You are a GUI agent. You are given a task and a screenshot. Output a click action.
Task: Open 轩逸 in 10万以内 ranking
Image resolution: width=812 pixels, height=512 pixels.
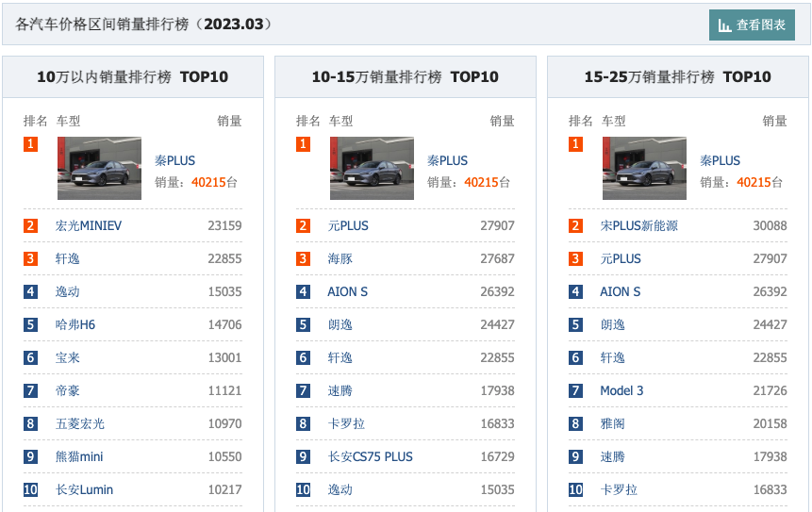point(67,259)
